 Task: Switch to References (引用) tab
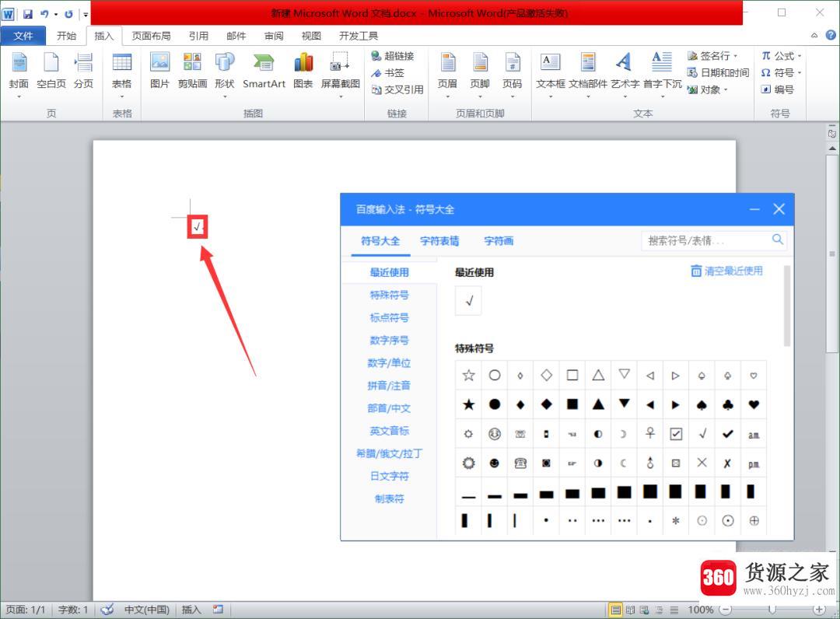coord(198,35)
